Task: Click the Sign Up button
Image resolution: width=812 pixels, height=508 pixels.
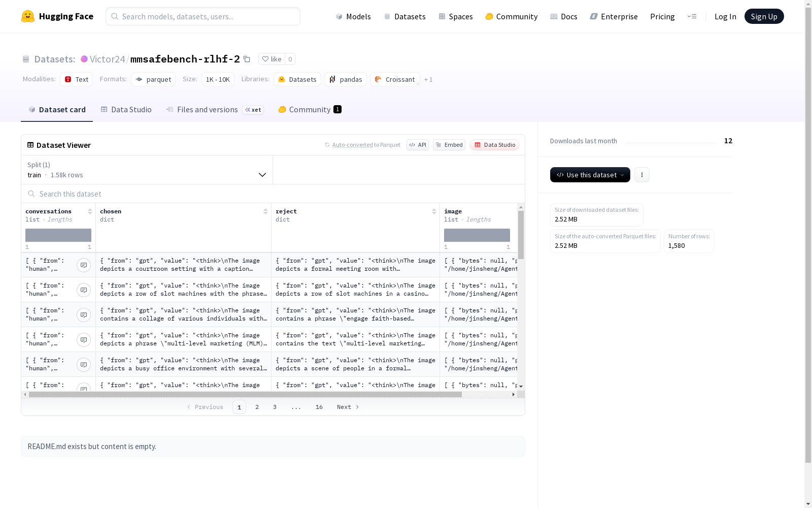Action: tap(764, 16)
